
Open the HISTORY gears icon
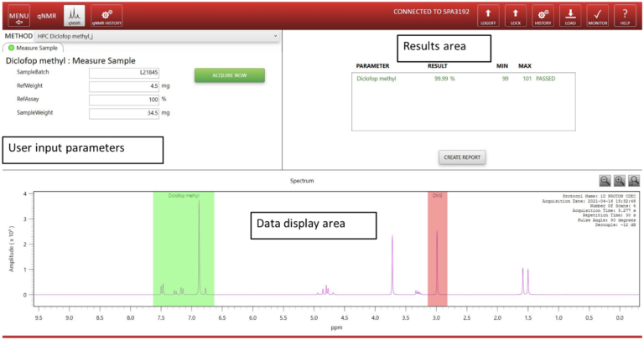pyautogui.click(x=543, y=16)
